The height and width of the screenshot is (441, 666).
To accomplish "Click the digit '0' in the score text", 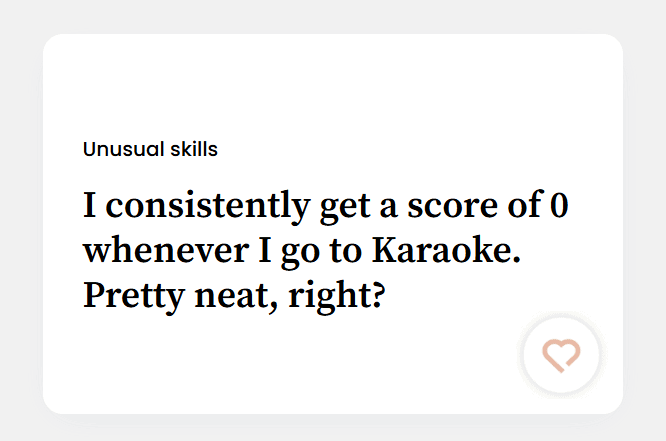I will click(560, 207).
